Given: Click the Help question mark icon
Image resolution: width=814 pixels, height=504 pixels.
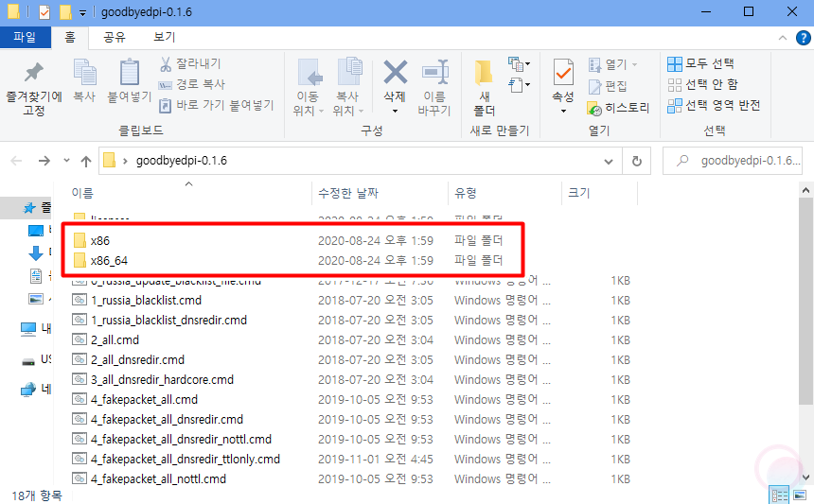Looking at the screenshot, I should 803,38.
